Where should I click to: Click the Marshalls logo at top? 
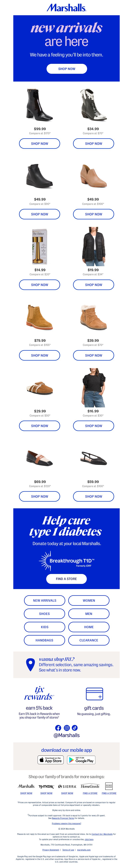66,7
